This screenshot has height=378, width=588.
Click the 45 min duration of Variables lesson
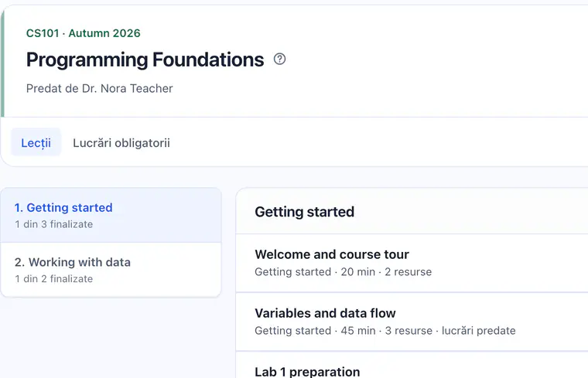pos(358,331)
